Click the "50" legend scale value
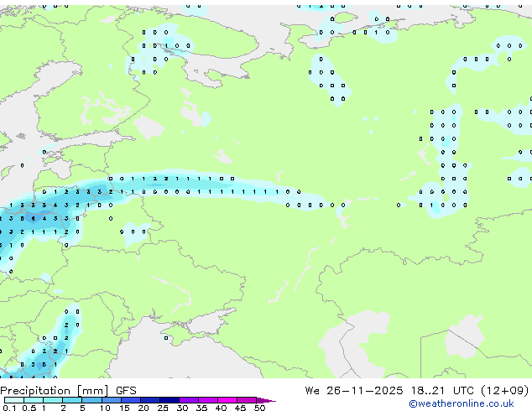This screenshot has width=532, height=411. [259, 408]
